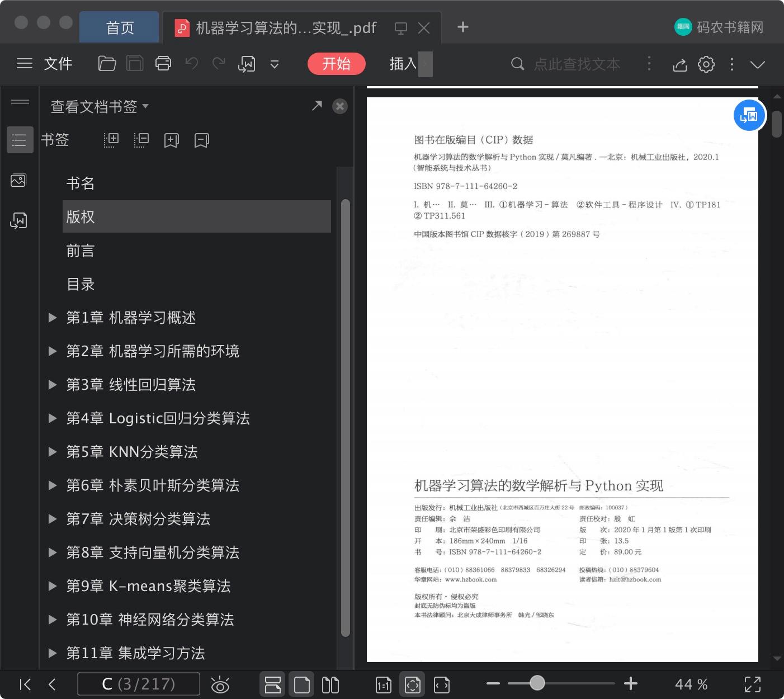Select the bookmarks list icon in the left sidebar

pos(20,140)
